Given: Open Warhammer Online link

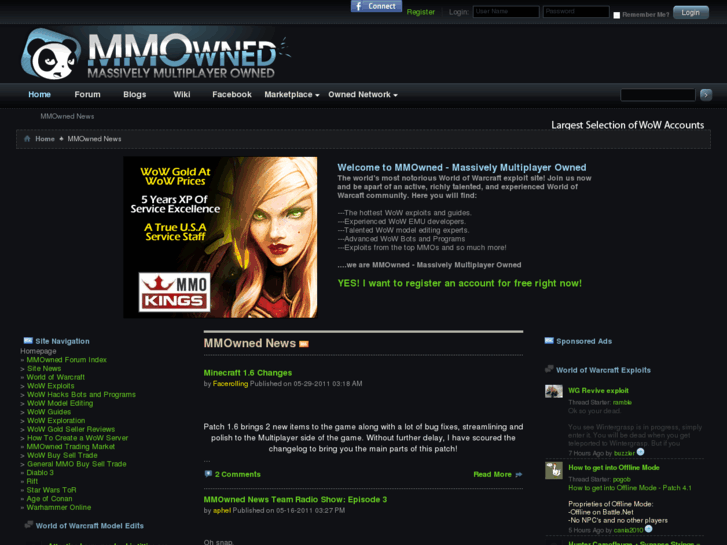Looking at the screenshot, I should pyautogui.click(x=58, y=507).
